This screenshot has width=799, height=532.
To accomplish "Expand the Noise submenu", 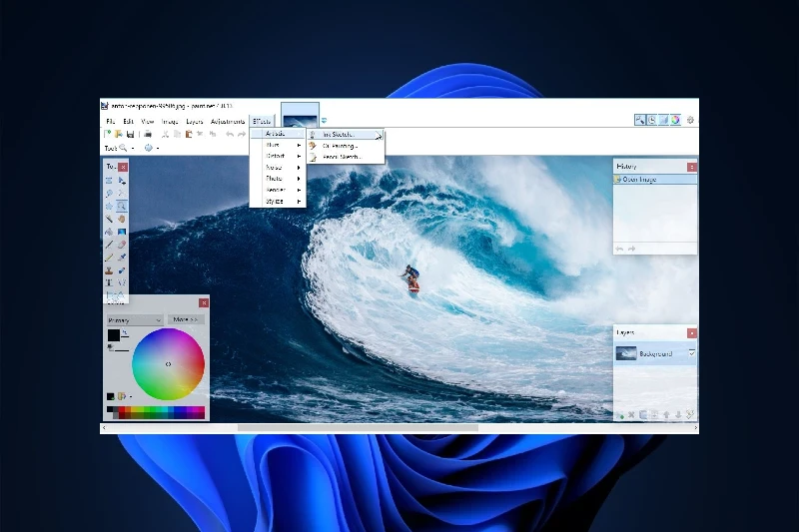I will [x=278, y=167].
